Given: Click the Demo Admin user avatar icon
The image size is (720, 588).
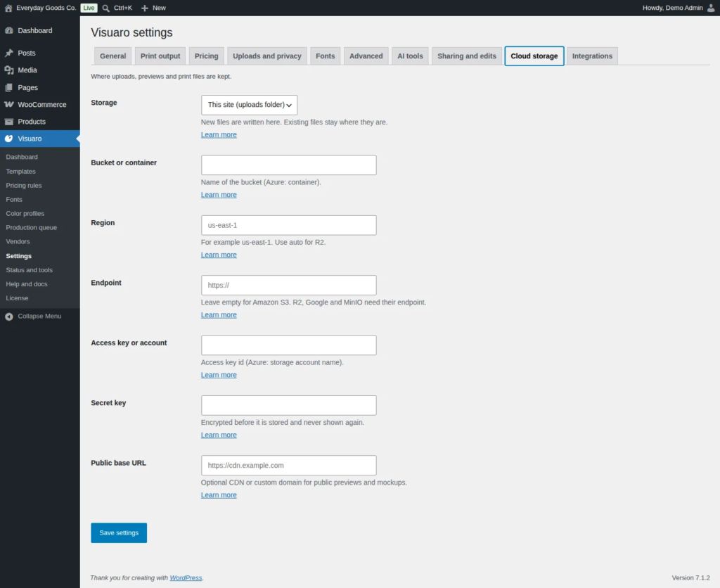Looking at the screenshot, I should click(711, 8).
